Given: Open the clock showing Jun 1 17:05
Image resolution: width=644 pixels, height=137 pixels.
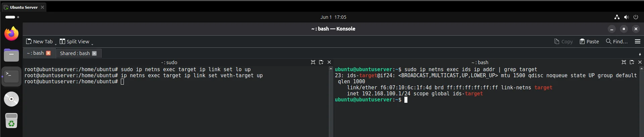Looking at the screenshot, I should point(333,17).
